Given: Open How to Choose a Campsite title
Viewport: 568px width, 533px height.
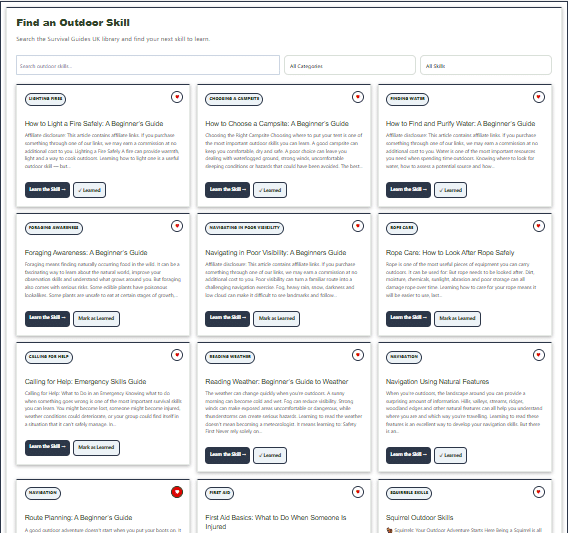Looking at the screenshot, I should pyautogui.click(x=277, y=124).
